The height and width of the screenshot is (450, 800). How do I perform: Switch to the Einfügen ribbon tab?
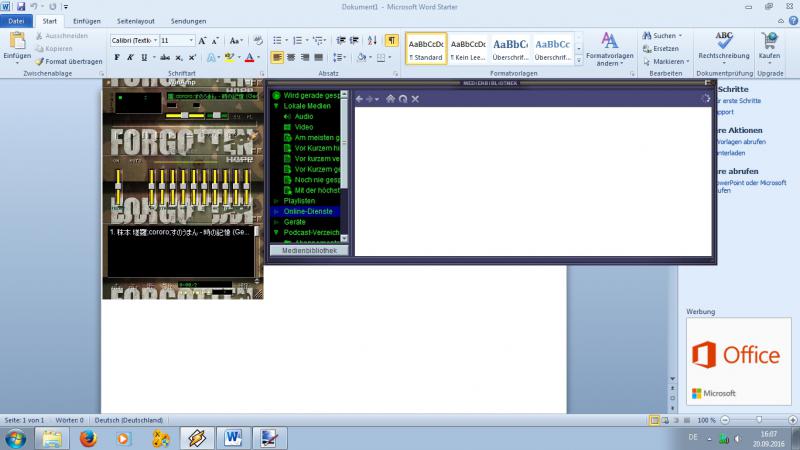[87, 21]
